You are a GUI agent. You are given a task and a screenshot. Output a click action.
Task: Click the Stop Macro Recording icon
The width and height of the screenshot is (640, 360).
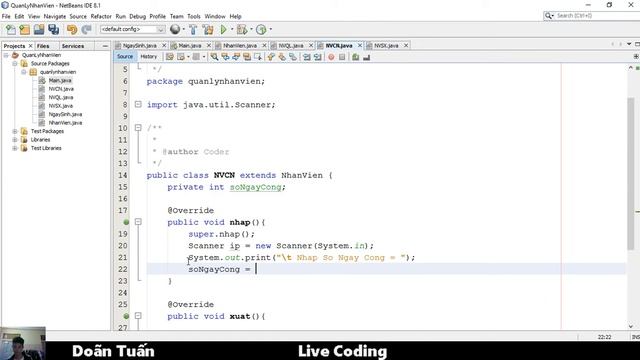tap(342, 57)
